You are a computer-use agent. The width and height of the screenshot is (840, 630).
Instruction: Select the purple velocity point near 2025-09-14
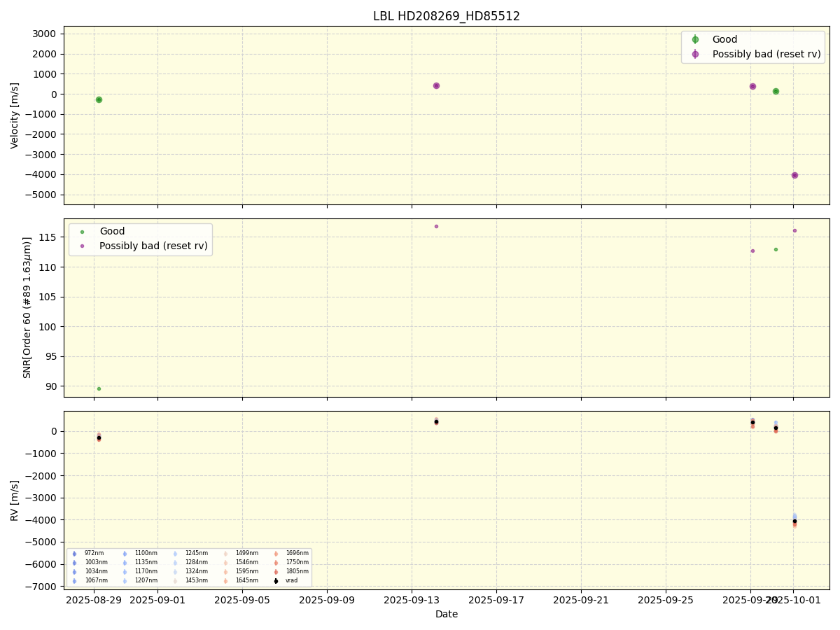(436, 85)
